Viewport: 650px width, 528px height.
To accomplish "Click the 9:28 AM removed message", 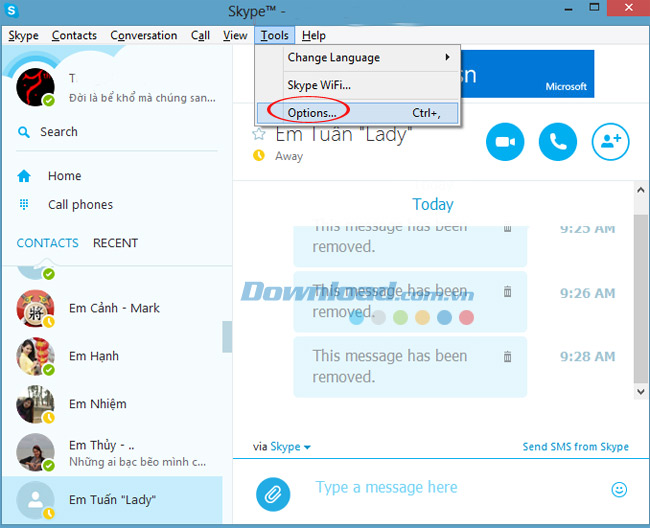I will tap(410, 367).
